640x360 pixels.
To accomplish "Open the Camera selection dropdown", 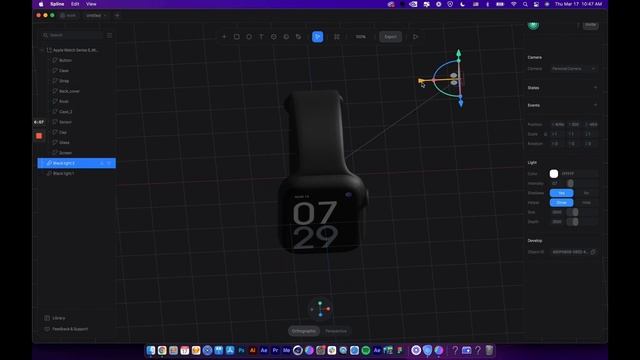I will [573, 69].
